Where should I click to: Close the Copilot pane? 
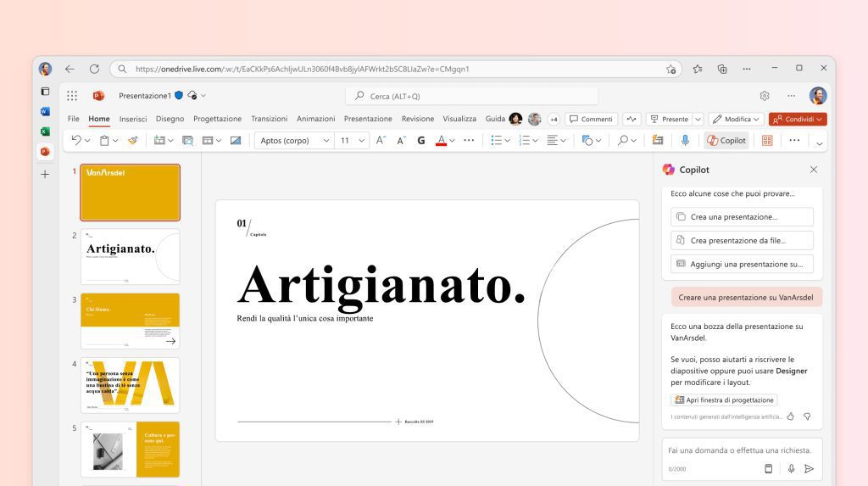click(814, 170)
